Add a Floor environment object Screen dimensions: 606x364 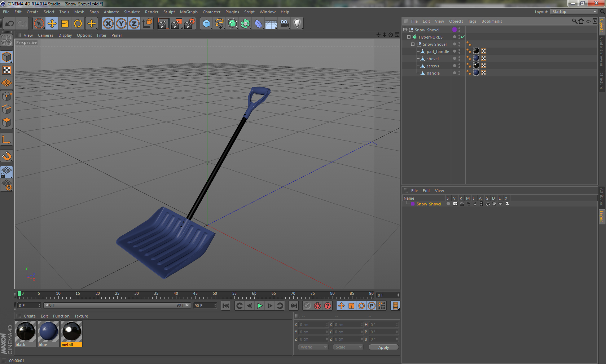point(271,24)
